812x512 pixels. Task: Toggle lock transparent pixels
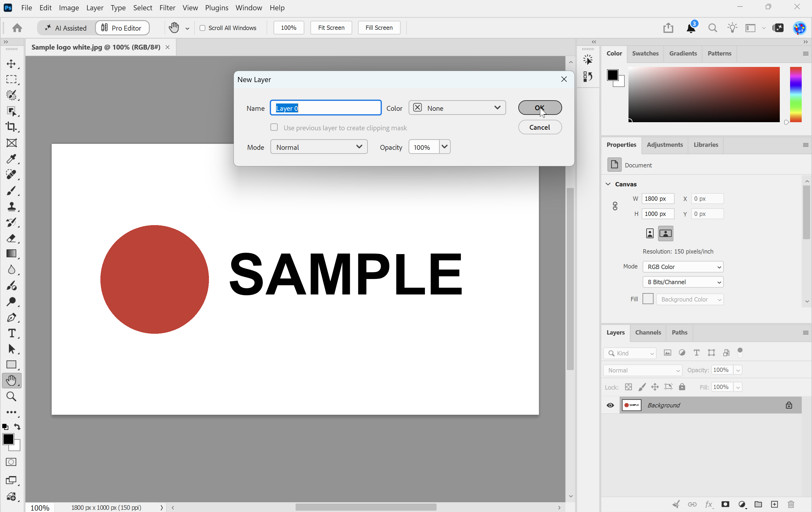point(628,387)
